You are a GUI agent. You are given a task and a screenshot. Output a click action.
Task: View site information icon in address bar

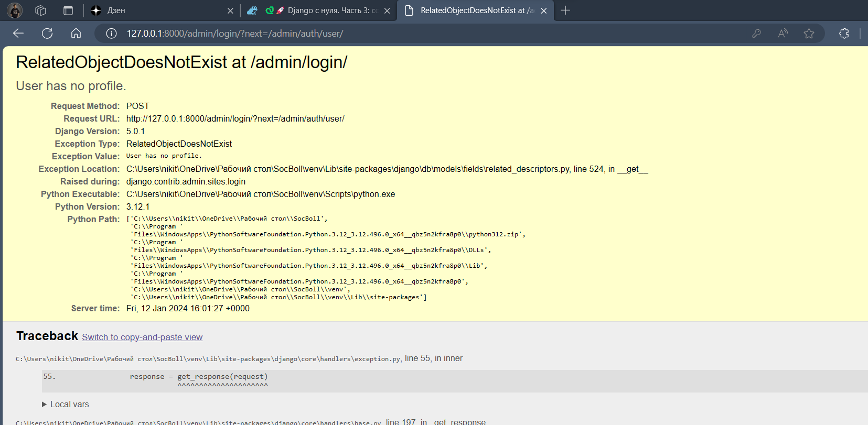point(111,34)
